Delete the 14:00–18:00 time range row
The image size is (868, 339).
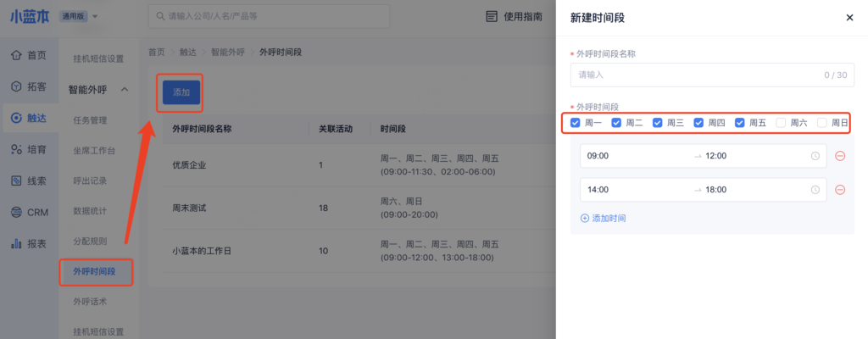[840, 190]
